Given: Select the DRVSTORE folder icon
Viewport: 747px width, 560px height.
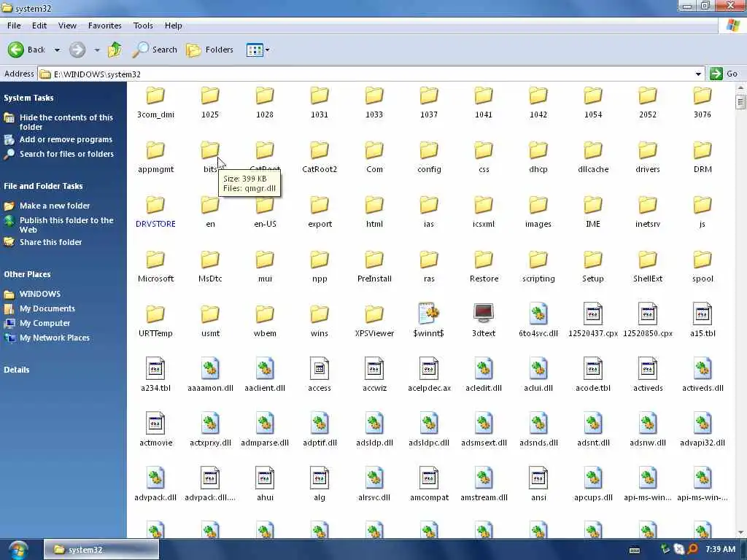Looking at the screenshot, I should coord(155,205).
